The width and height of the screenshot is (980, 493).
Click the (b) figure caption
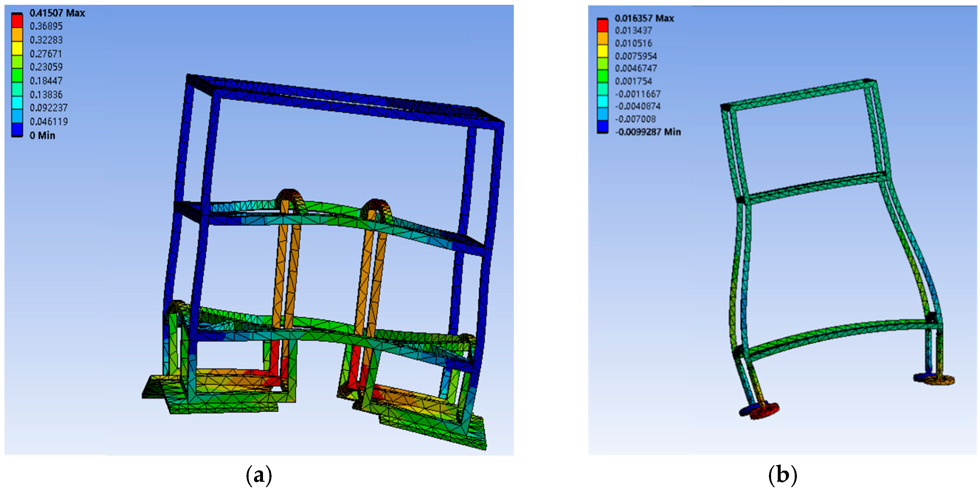pyautogui.click(x=782, y=475)
